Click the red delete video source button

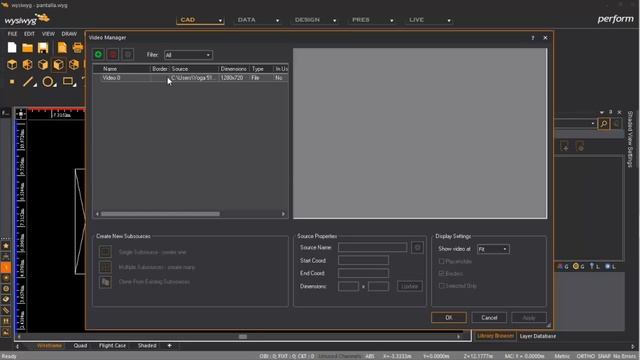coord(113,54)
